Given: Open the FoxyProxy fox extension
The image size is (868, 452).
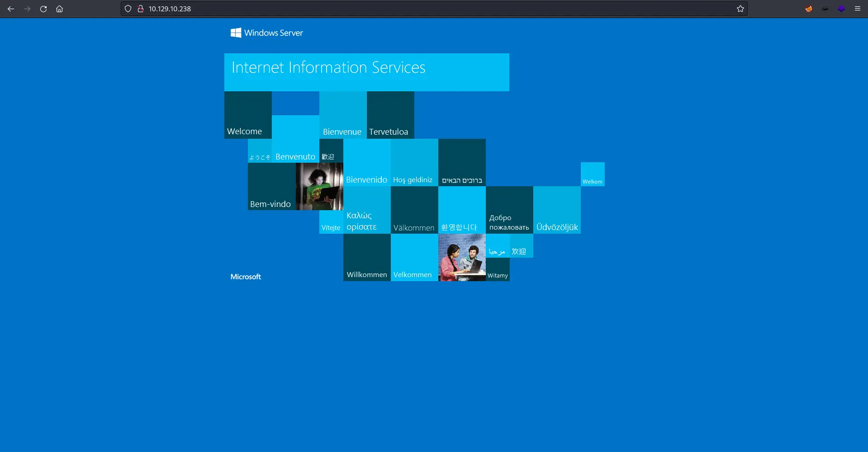Looking at the screenshot, I should pyautogui.click(x=809, y=9).
